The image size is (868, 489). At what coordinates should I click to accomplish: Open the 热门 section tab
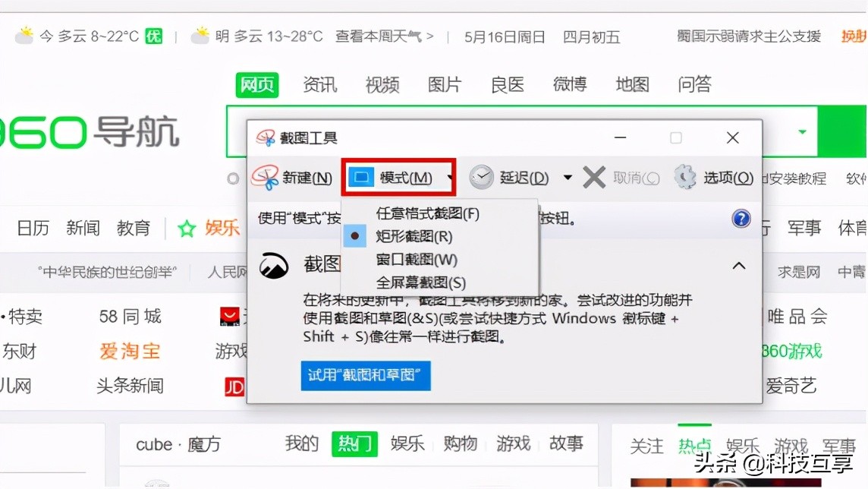click(354, 444)
